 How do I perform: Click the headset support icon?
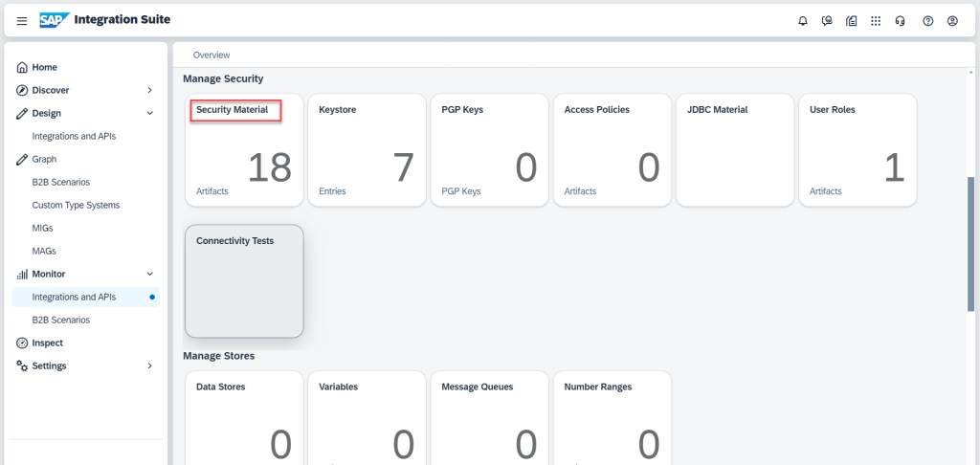901,20
